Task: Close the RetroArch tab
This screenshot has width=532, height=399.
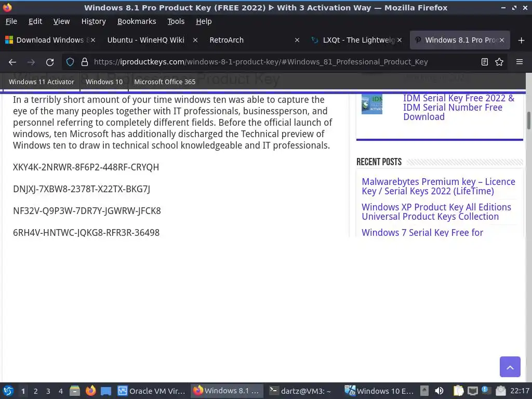Action: 297,40
